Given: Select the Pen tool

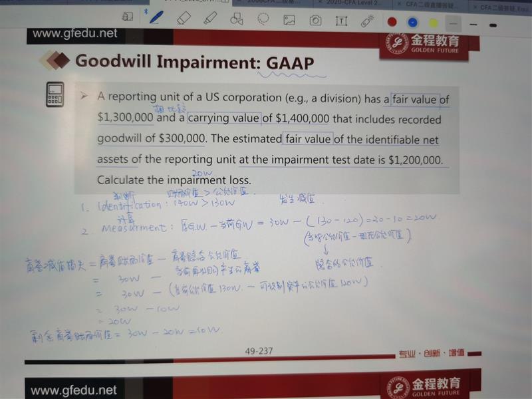Looking at the screenshot, I should pos(156,17).
